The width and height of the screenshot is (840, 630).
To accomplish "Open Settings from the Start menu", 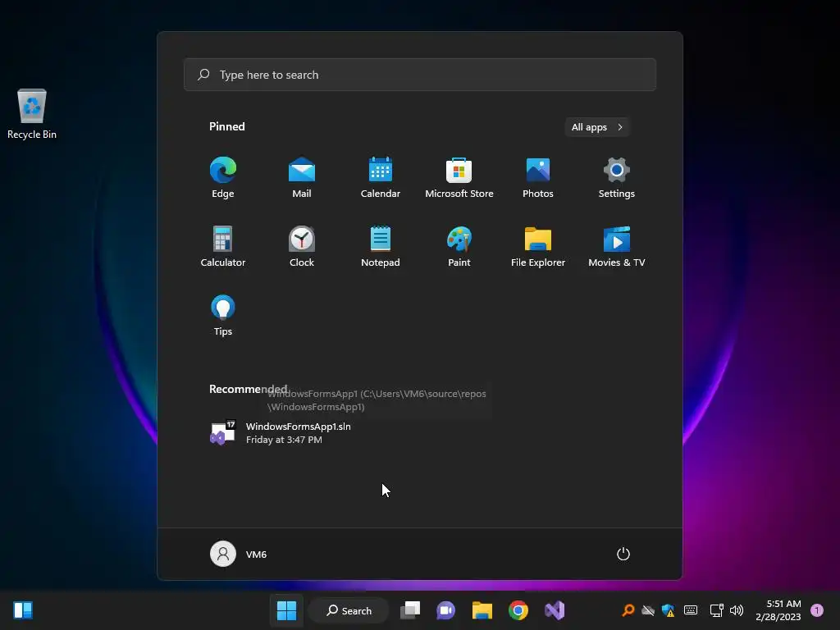I will tap(617, 178).
